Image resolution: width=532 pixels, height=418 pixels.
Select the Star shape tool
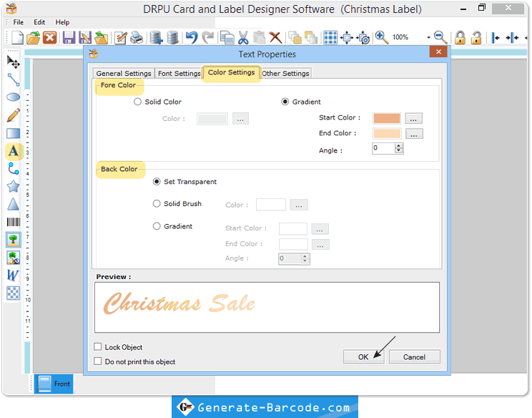pyautogui.click(x=14, y=186)
